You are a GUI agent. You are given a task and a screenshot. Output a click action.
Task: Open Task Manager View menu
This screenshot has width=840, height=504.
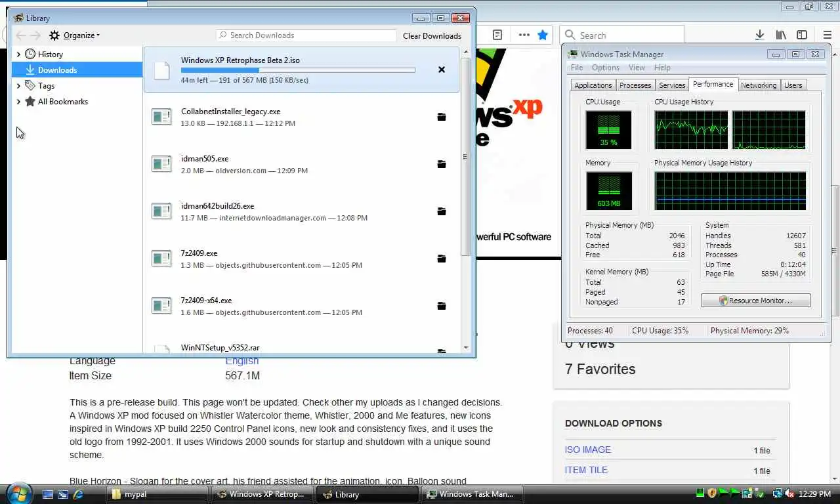click(637, 68)
